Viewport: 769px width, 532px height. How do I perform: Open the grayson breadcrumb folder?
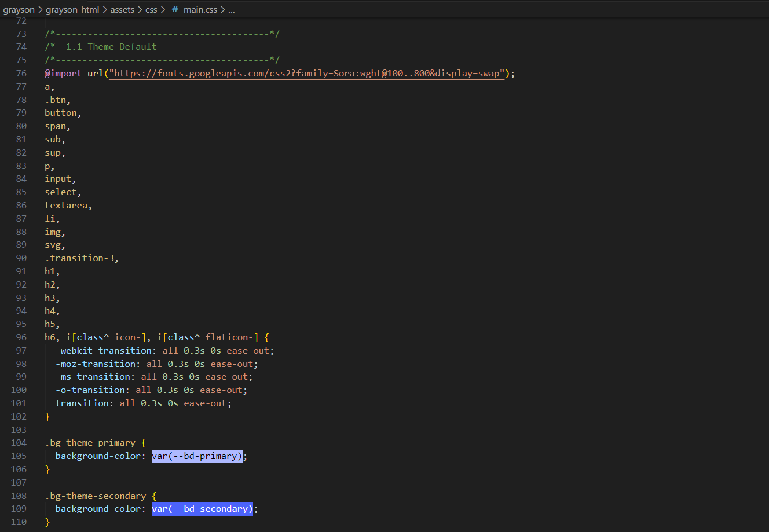[19, 10]
